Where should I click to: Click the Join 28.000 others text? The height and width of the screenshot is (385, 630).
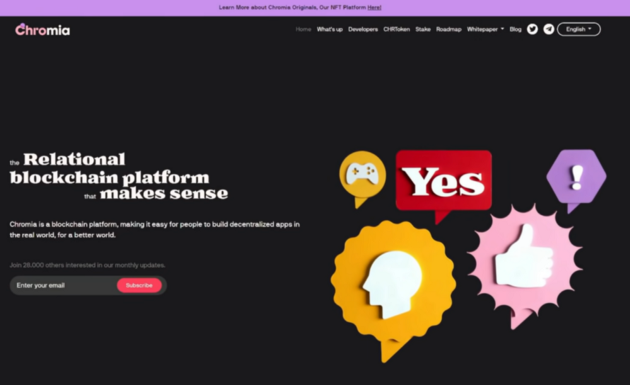87,265
